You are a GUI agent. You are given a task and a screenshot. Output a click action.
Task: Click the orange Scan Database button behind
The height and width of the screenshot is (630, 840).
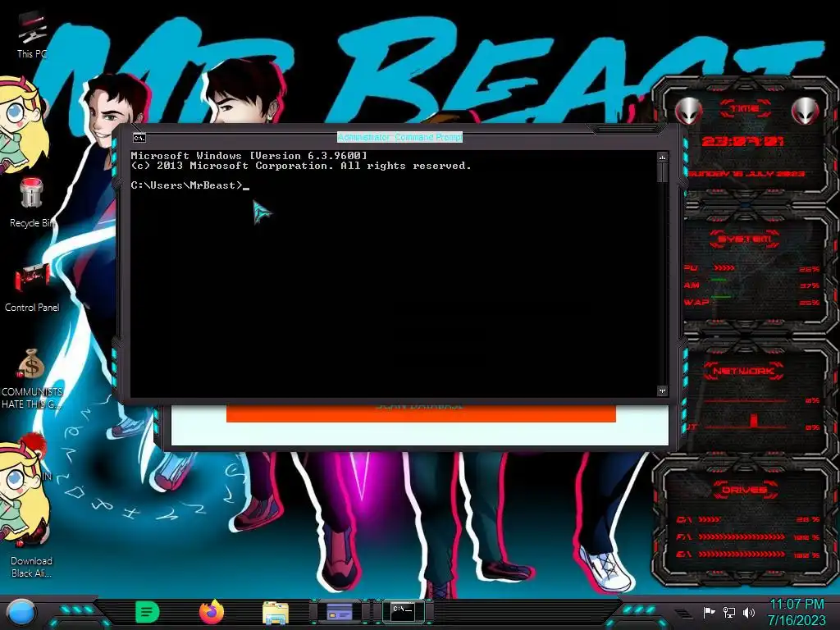pos(421,413)
